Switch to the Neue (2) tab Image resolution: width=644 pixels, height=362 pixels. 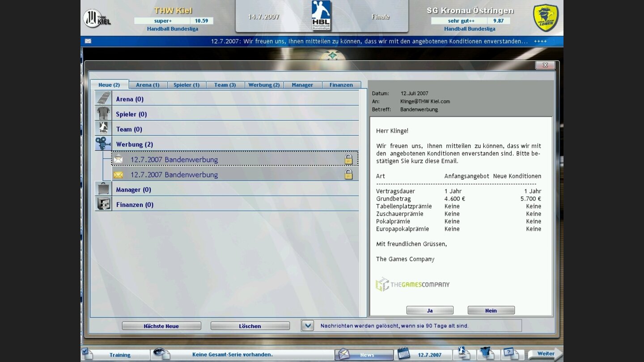(x=109, y=84)
